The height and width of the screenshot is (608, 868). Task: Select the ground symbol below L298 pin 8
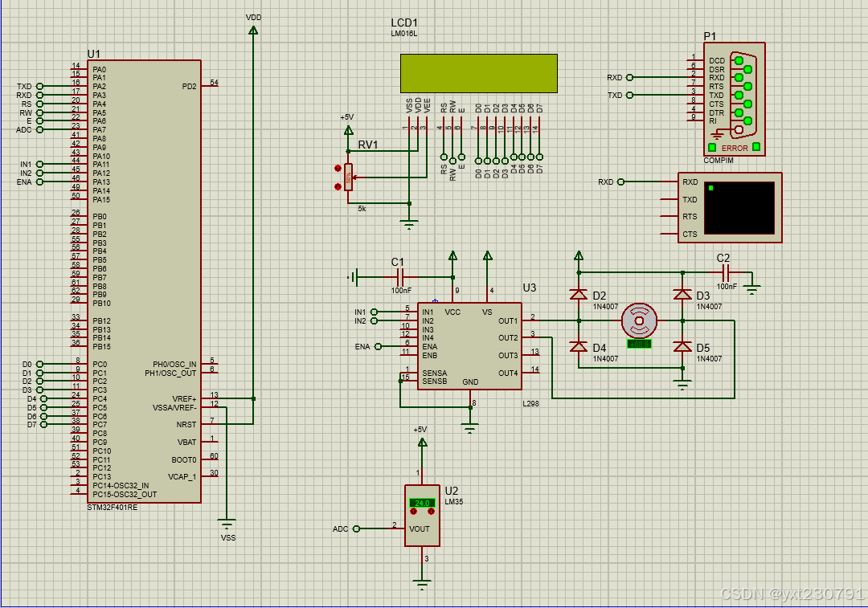470,428
